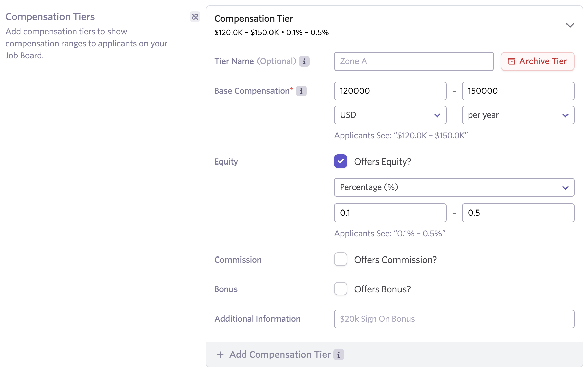Collapse the Compensation Tier panel chevron
The image size is (588, 374).
click(570, 25)
